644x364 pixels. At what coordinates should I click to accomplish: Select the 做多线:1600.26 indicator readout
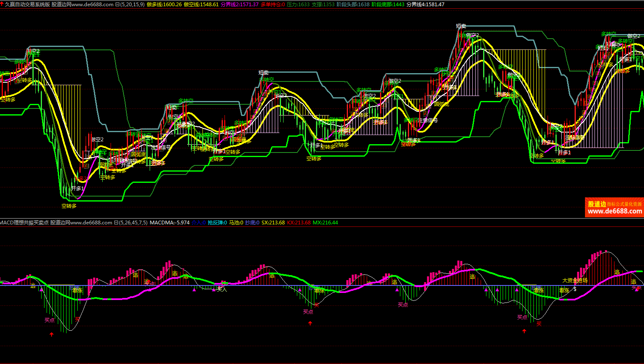pyautogui.click(x=164, y=5)
